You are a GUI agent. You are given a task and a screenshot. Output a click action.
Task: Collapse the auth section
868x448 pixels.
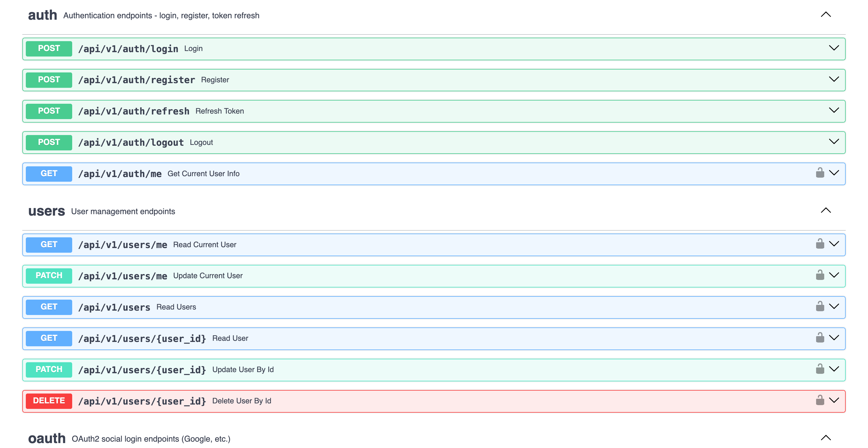[826, 15]
